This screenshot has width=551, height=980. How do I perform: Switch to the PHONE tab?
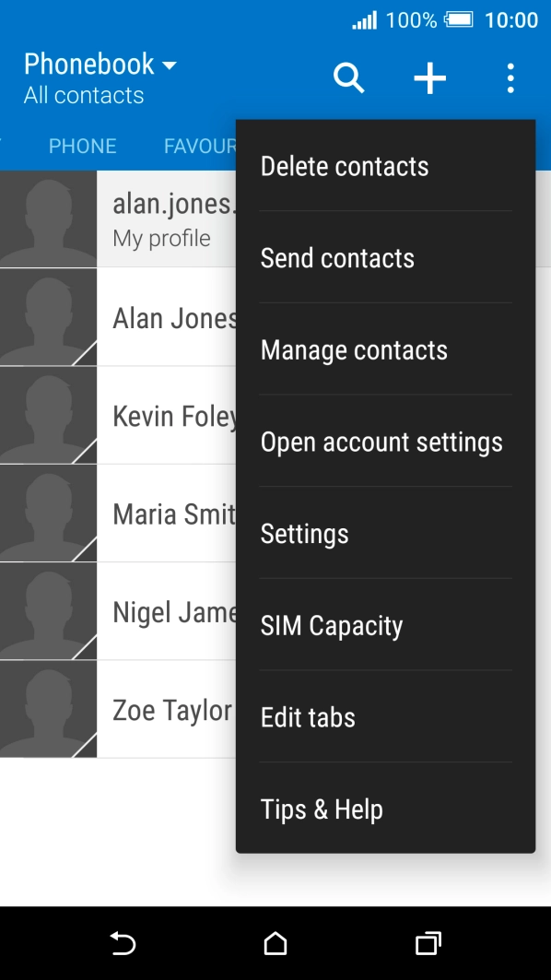coord(82,146)
